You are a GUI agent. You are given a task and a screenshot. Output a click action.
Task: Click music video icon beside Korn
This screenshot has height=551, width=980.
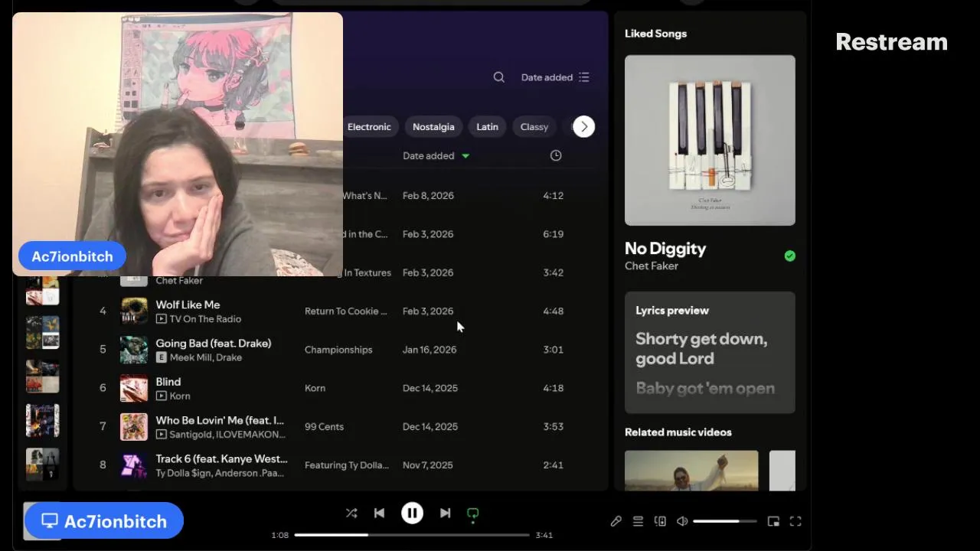point(162,396)
